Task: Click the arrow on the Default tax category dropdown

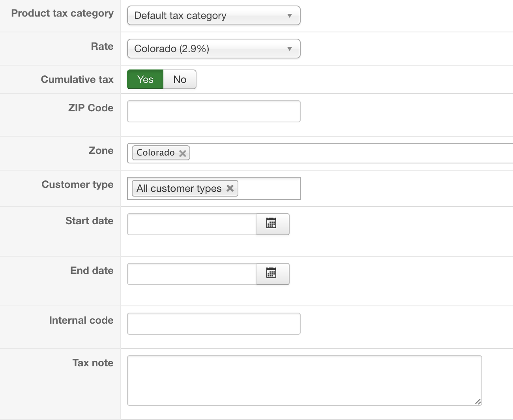Action: (x=290, y=16)
